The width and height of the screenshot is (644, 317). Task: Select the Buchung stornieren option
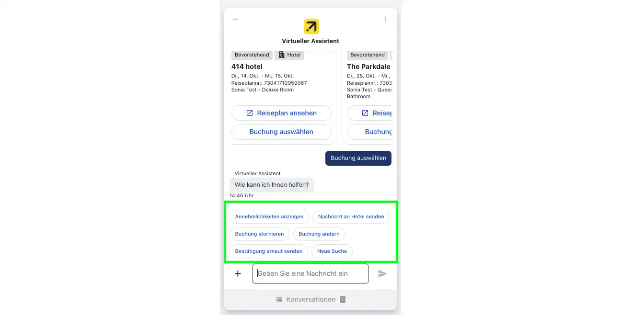(259, 234)
